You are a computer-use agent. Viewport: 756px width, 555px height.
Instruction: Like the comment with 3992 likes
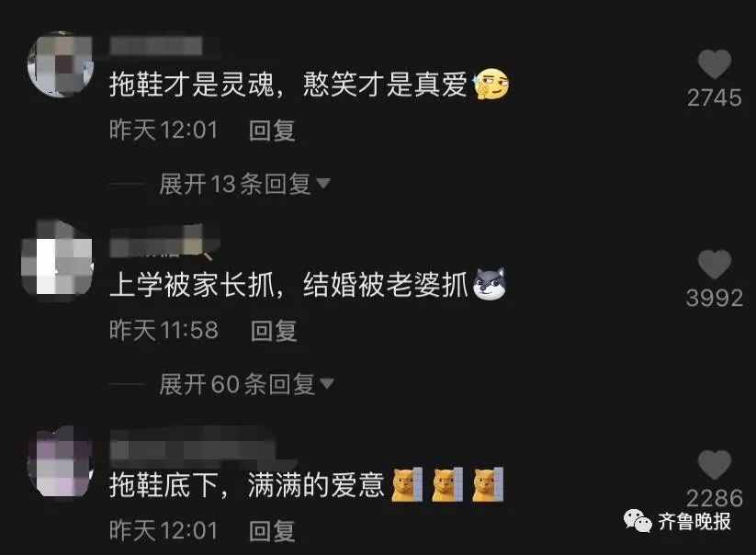[x=714, y=265]
